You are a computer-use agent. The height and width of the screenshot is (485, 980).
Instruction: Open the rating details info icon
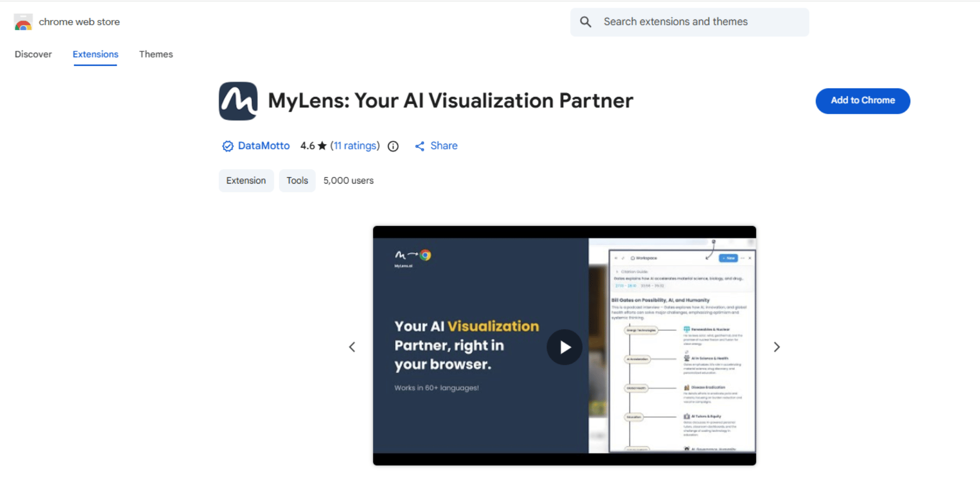click(x=393, y=146)
